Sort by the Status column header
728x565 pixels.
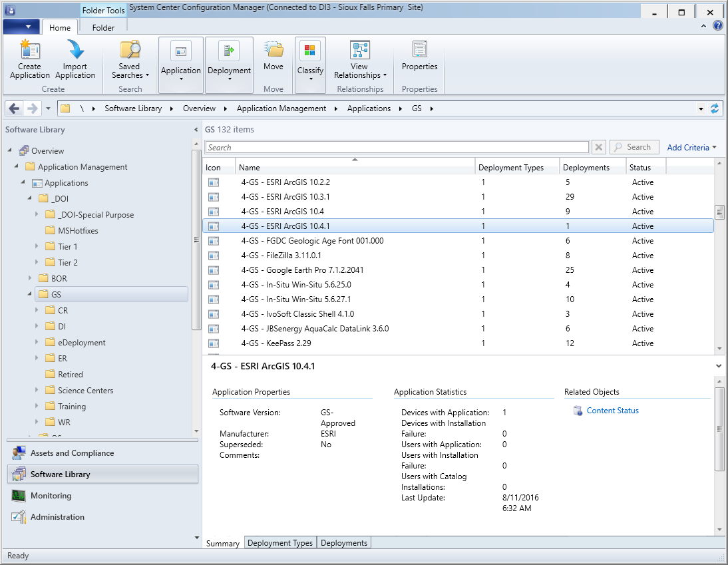[646, 167]
